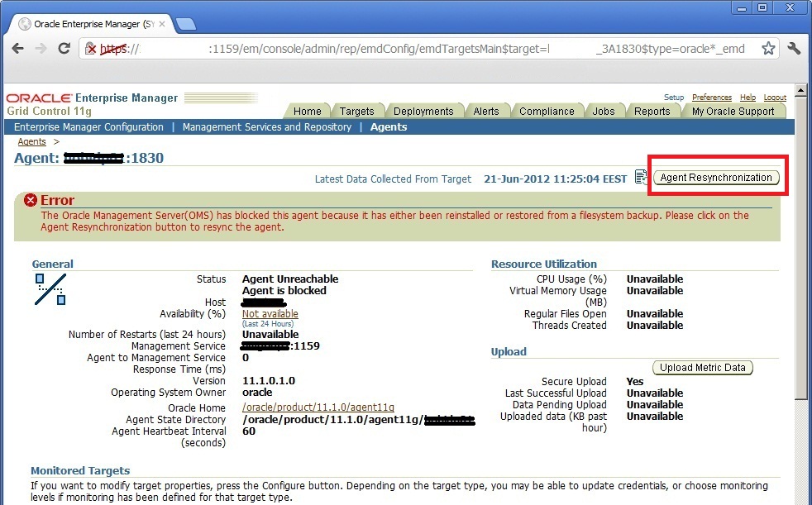This screenshot has height=505, width=812.
Task: Click the red Error icon
Action: (x=31, y=200)
